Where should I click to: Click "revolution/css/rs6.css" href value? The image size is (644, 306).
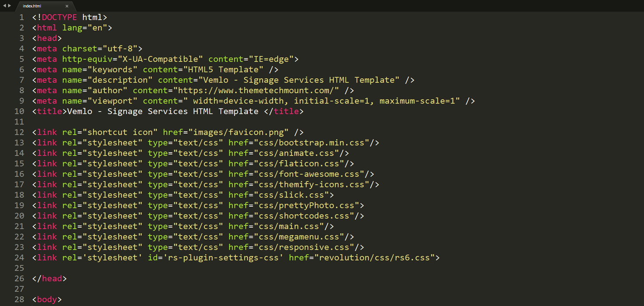375,258
